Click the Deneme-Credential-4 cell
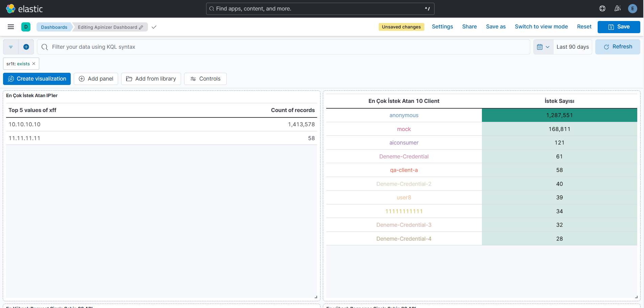The width and height of the screenshot is (644, 308). click(x=404, y=239)
